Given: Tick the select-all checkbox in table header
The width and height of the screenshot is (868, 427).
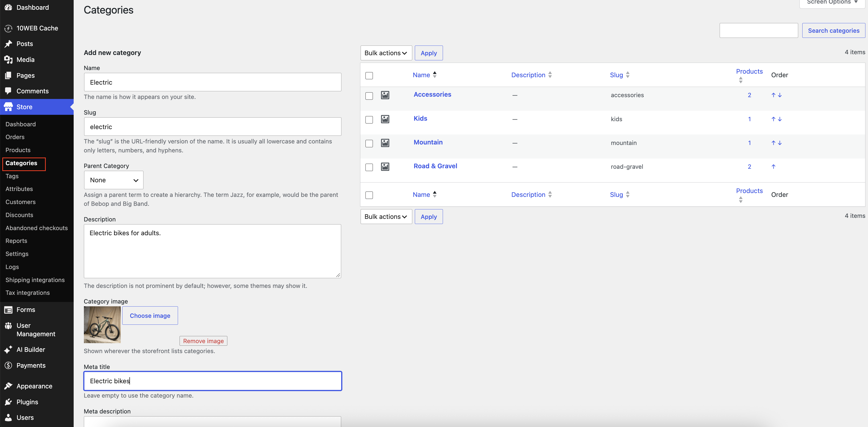Looking at the screenshot, I should (x=369, y=75).
